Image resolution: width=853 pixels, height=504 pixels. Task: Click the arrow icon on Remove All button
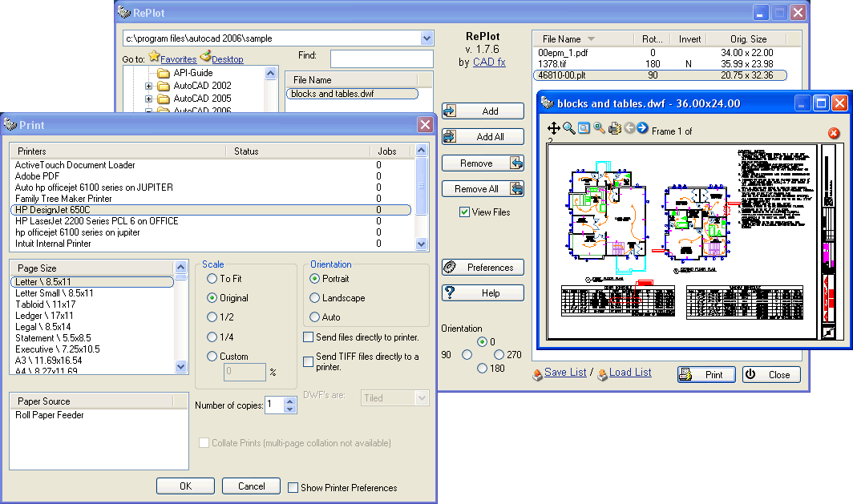[x=516, y=188]
